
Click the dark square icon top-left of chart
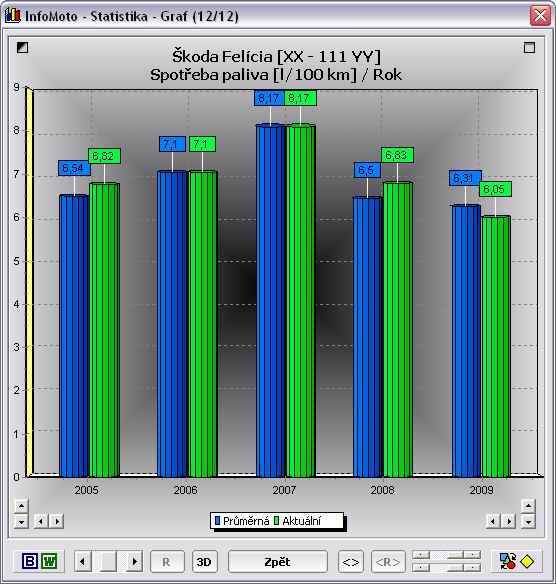[x=22, y=47]
